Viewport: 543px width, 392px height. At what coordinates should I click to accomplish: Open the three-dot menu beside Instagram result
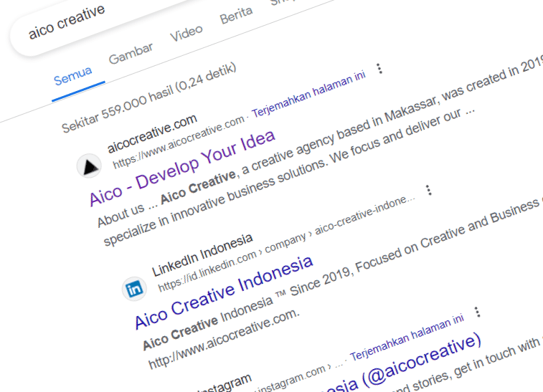click(478, 312)
